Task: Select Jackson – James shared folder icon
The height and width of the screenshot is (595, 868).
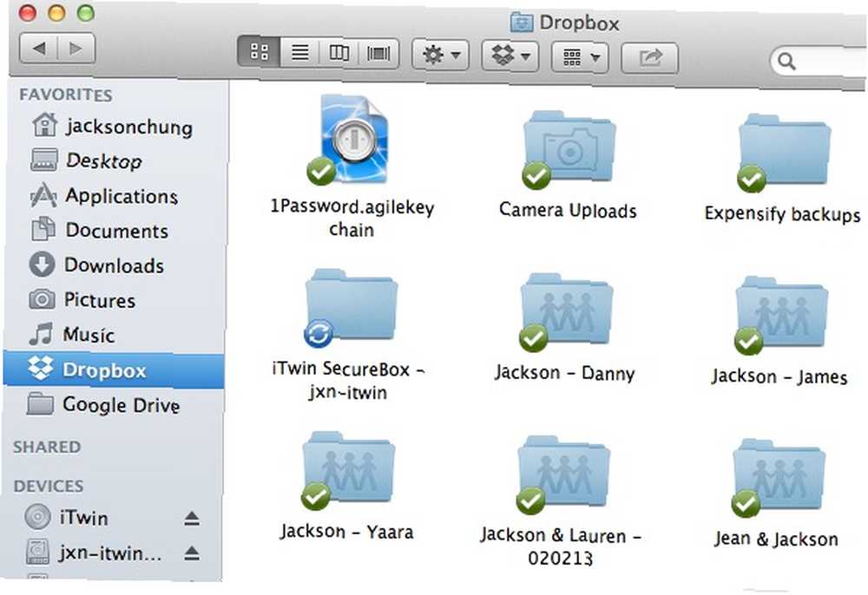Action: point(781,314)
